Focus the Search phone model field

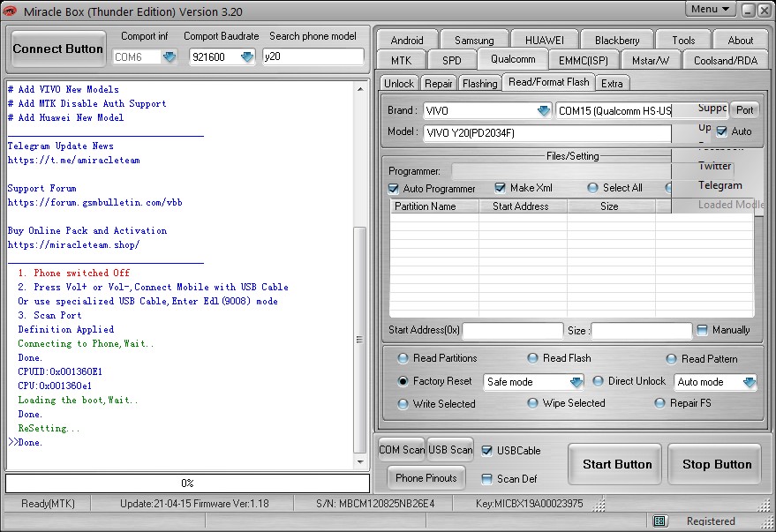[x=313, y=56]
